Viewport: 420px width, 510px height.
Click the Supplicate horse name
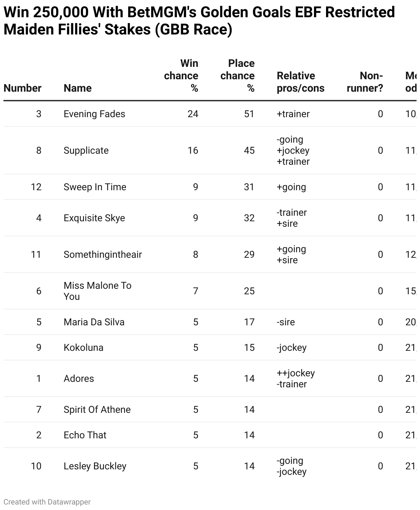click(x=86, y=151)
